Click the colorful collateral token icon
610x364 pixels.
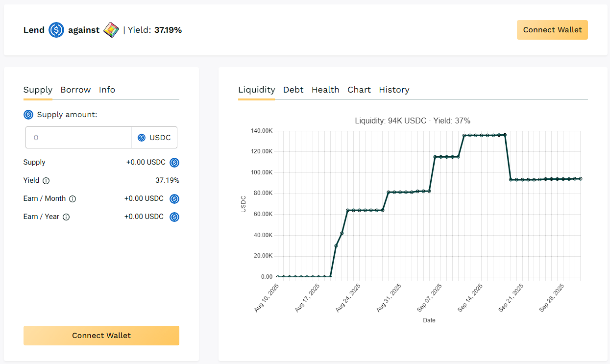point(111,30)
